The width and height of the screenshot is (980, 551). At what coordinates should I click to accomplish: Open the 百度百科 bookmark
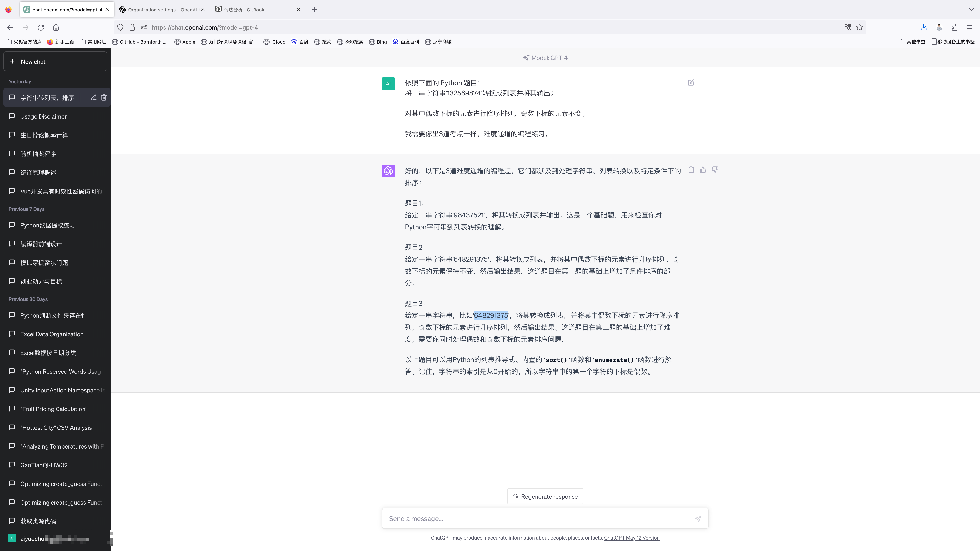[406, 42]
